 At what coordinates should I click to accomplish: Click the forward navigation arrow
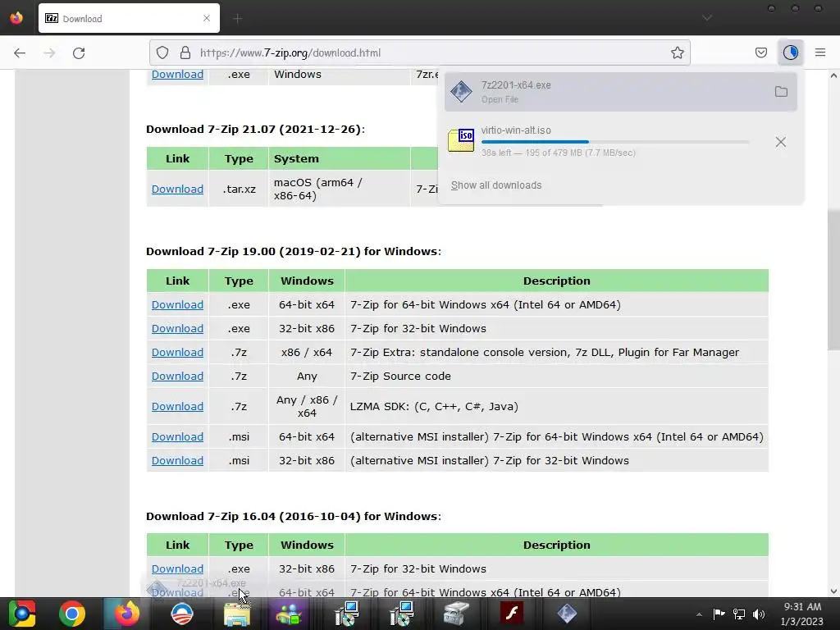point(49,52)
